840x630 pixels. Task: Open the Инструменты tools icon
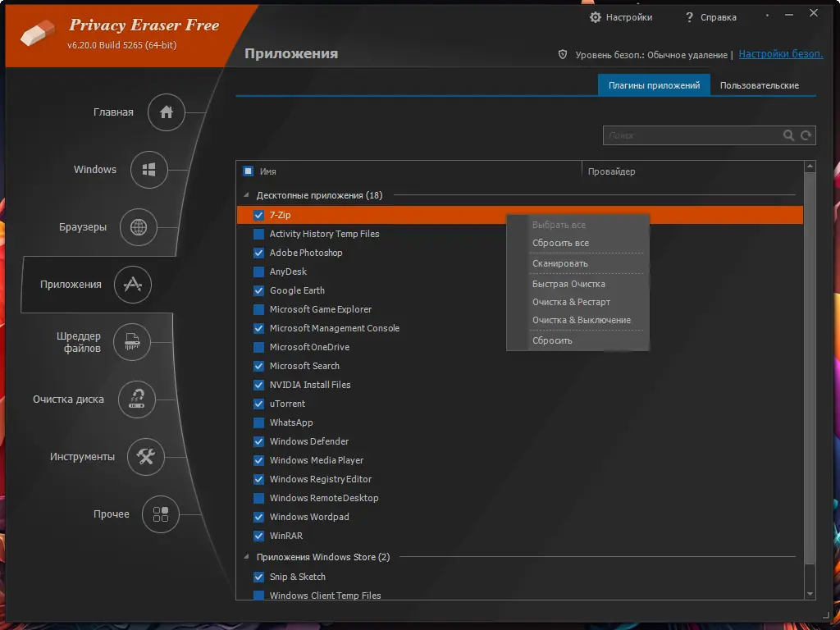(x=146, y=456)
